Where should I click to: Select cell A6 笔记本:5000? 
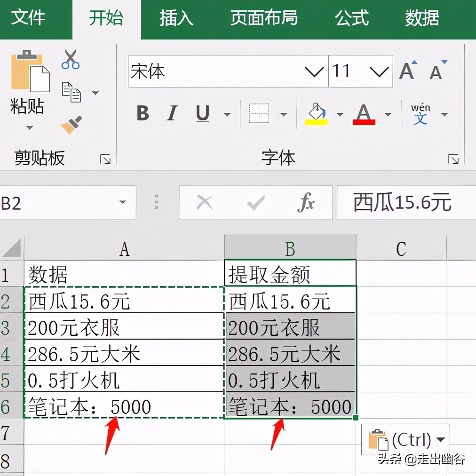pos(124,405)
